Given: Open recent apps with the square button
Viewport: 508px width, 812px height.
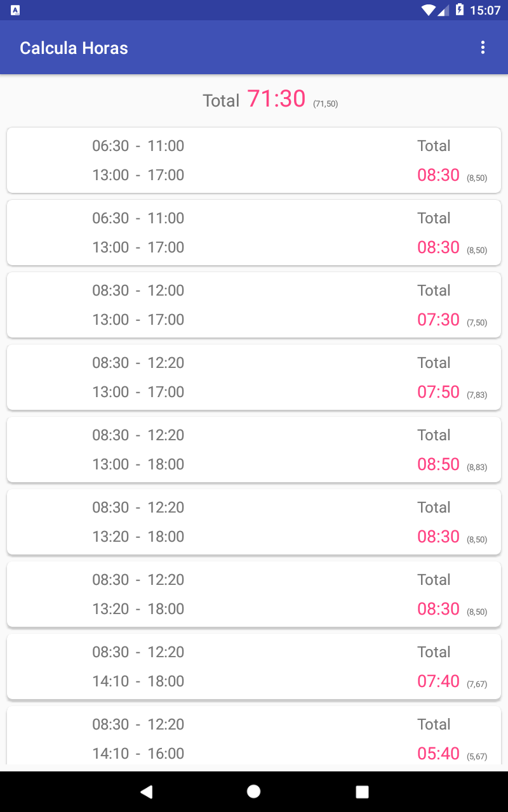Looking at the screenshot, I should pos(362,791).
